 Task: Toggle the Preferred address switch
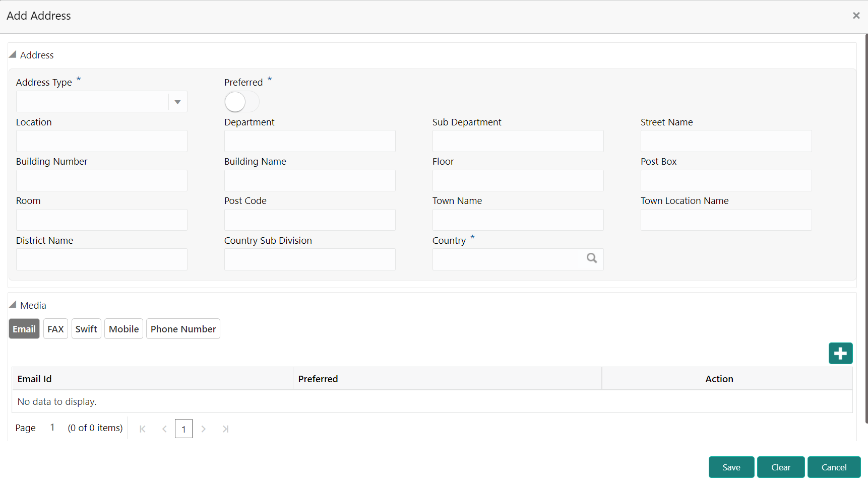tap(241, 102)
